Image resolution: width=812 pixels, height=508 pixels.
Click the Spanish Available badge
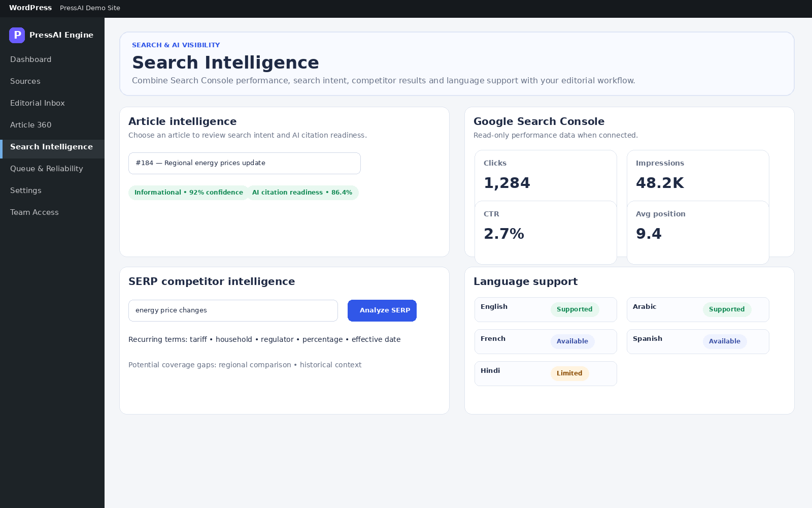click(725, 341)
